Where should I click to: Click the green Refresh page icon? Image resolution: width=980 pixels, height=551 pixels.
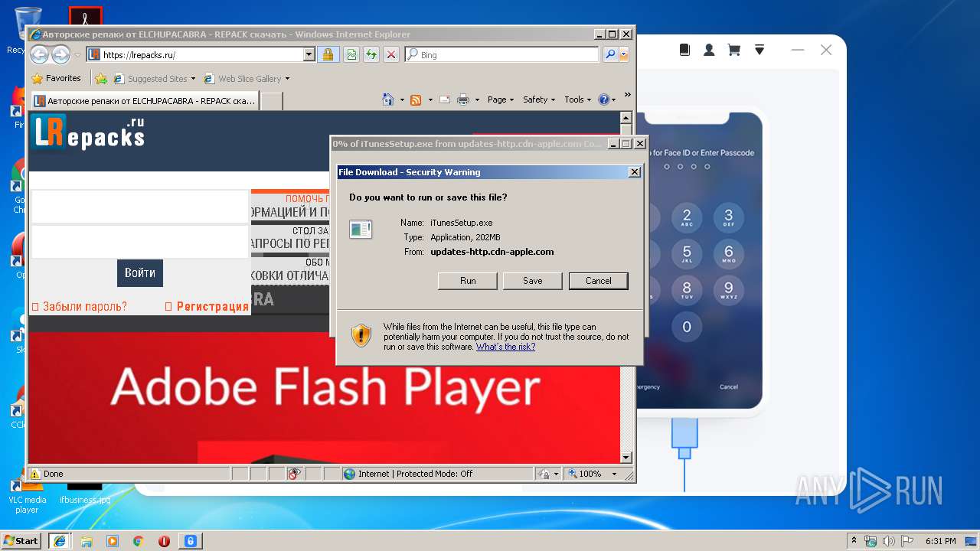pos(371,54)
